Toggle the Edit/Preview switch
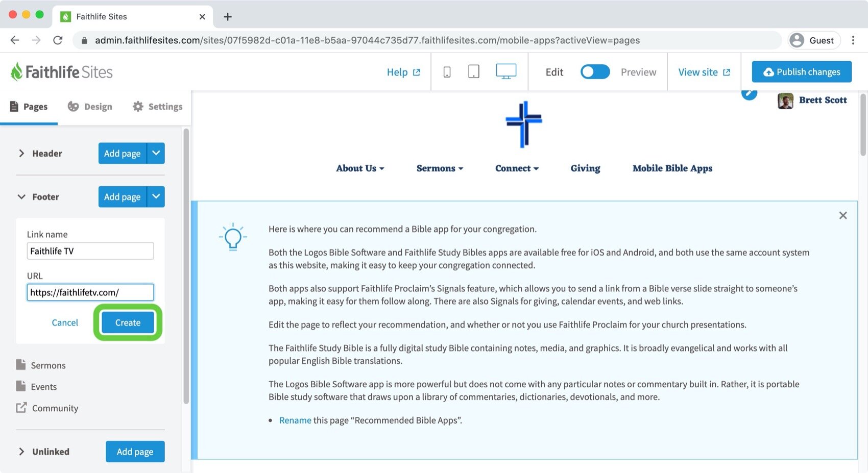Screen dimensions: 868x473 click(x=595, y=72)
